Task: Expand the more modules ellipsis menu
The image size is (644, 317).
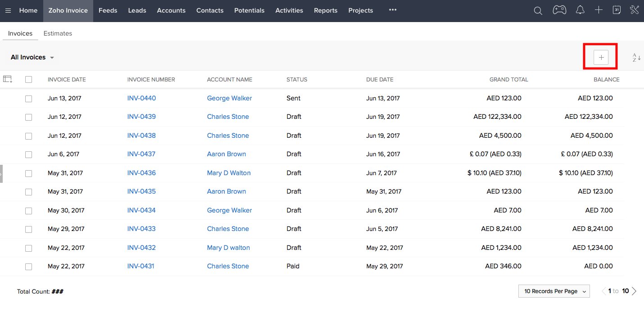Action: 393,10
